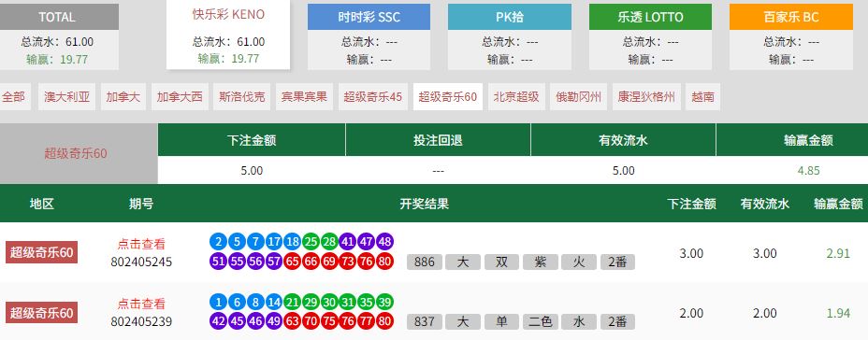Screen dimensions: 868x340
Task: Open the TOTAL summary card
Action: [x=56, y=37]
